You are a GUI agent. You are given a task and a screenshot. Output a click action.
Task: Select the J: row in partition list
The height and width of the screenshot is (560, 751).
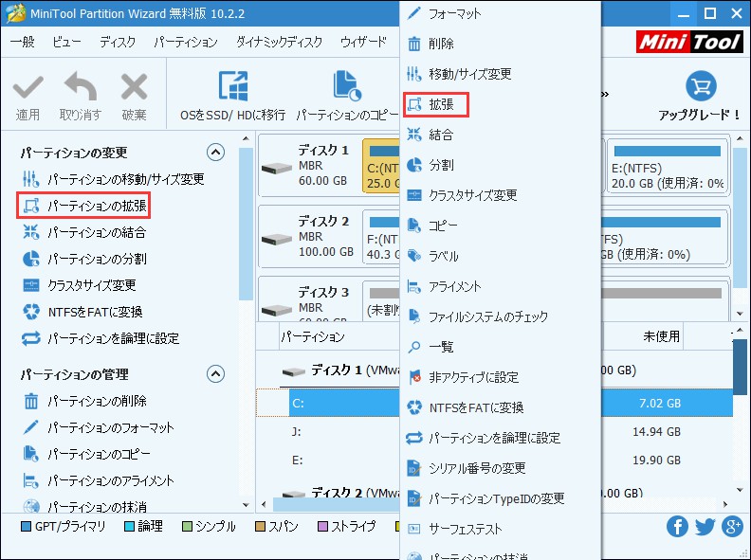coord(327,432)
